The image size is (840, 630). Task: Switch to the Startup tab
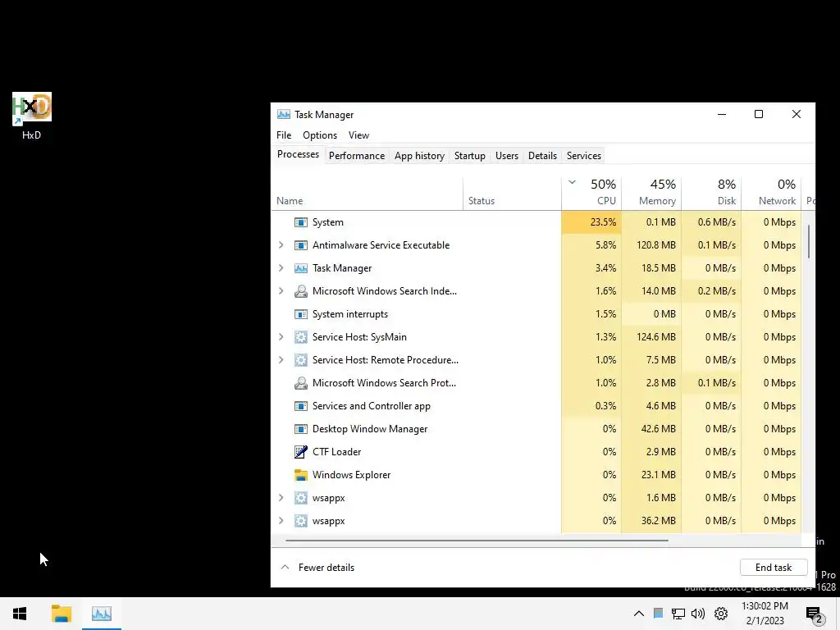470,156
